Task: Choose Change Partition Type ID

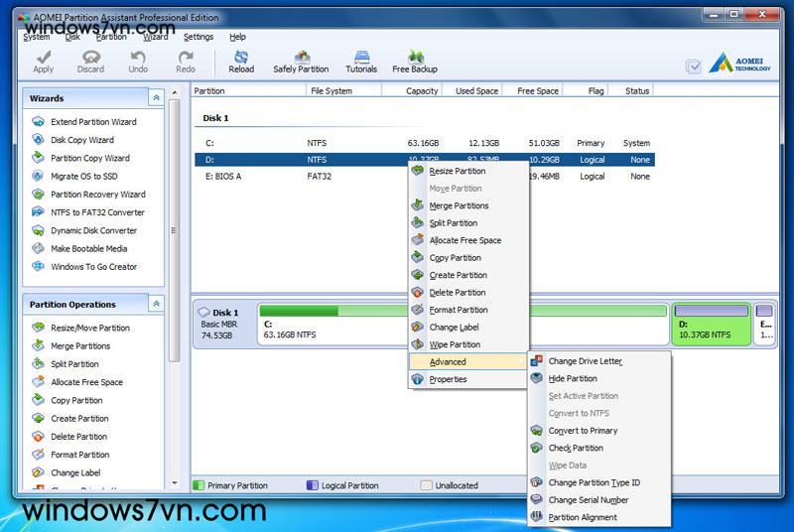Action: point(599,483)
